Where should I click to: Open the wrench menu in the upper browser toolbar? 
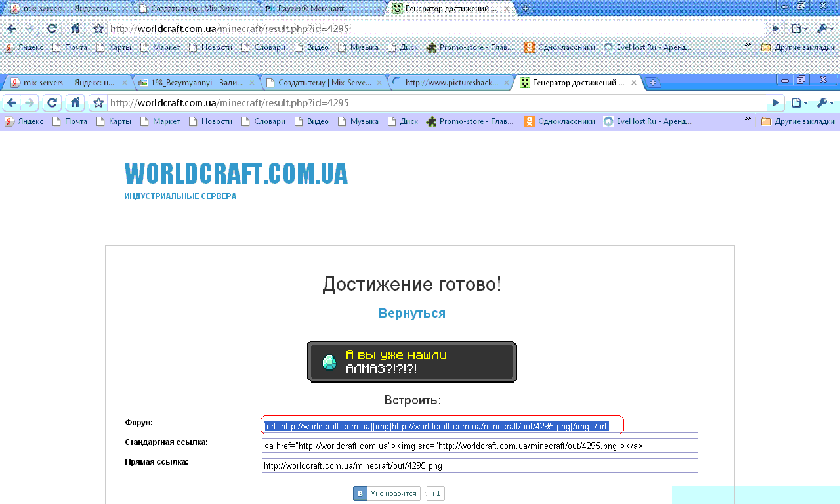coord(825,29)
